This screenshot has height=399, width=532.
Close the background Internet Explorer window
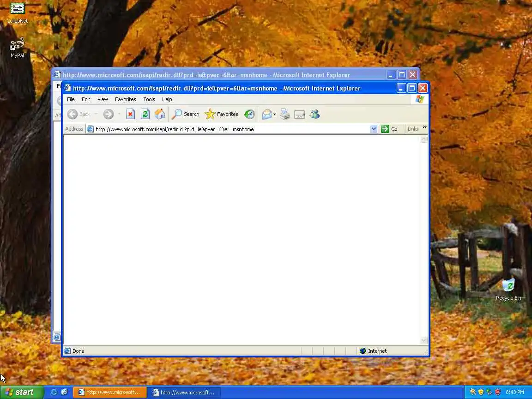(412, 75)
